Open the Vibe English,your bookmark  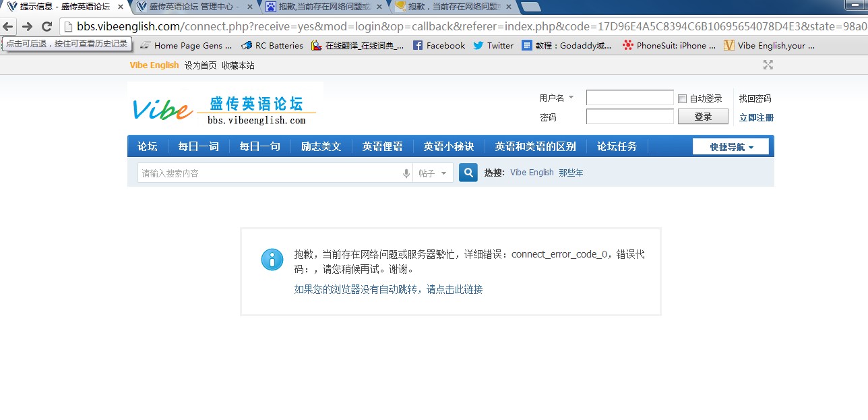point(769,46)
